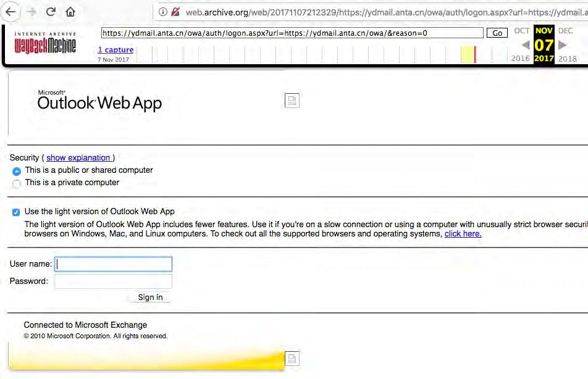Click 'Connected to Microsoft Exchange' text

pos(85,325)
